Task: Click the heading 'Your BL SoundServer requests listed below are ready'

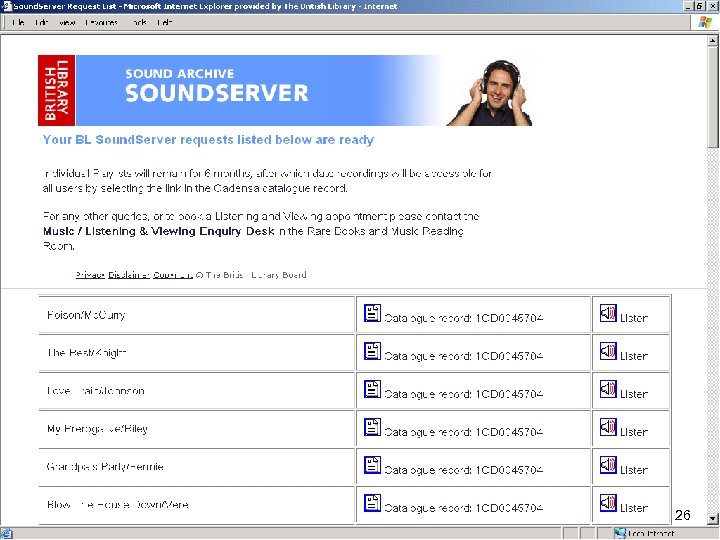Action: click(208, 140)
